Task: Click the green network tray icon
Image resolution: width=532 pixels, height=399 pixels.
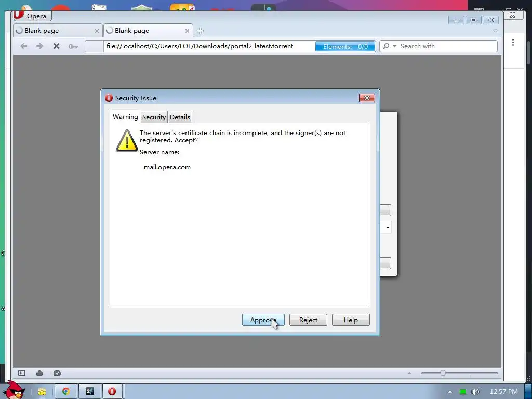Action: (463, 392)
